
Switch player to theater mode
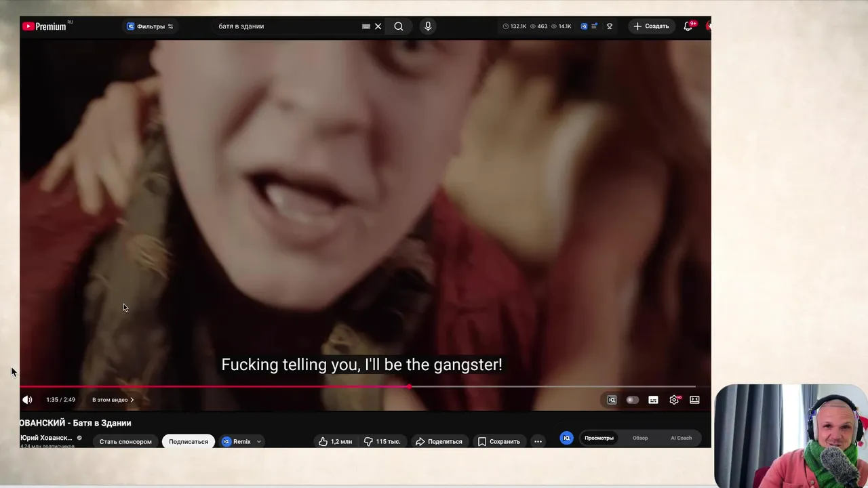[x=694, y=400]
